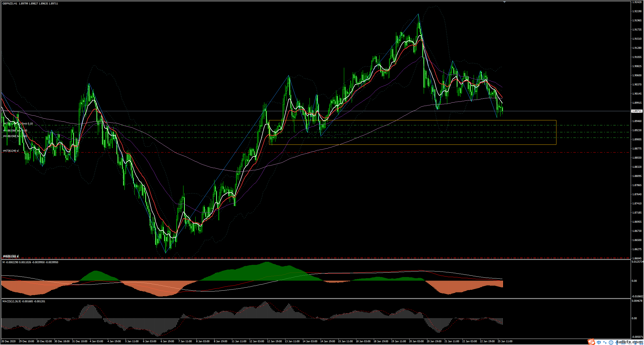Click time axis label 18 Jan 19:00

pos(381,341)
